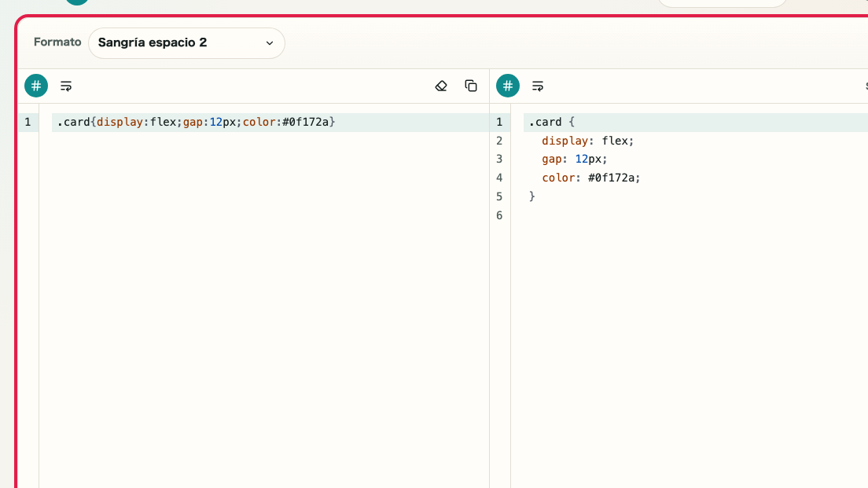Click the hash icon in the input pane
Screen dimensions: 868x488
(x=36, y=86)
